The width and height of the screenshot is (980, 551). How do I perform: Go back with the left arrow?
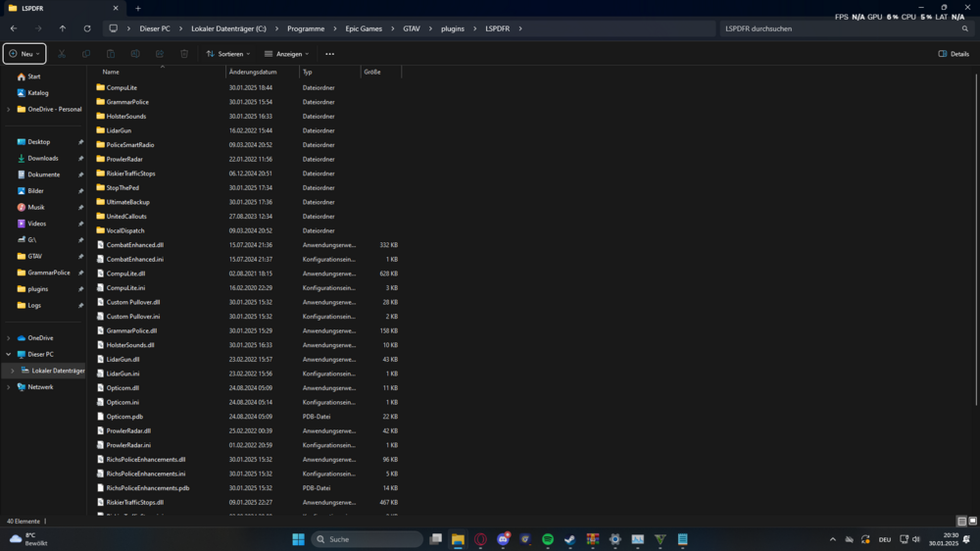[14, 28]
